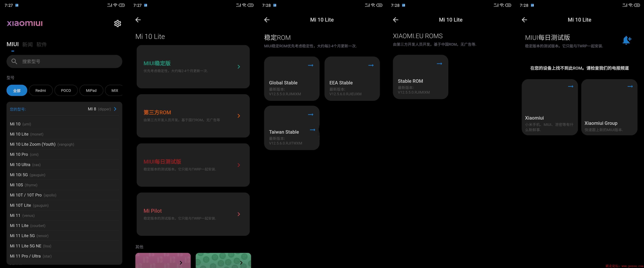Open the MIUI稳定版 card

193,67
